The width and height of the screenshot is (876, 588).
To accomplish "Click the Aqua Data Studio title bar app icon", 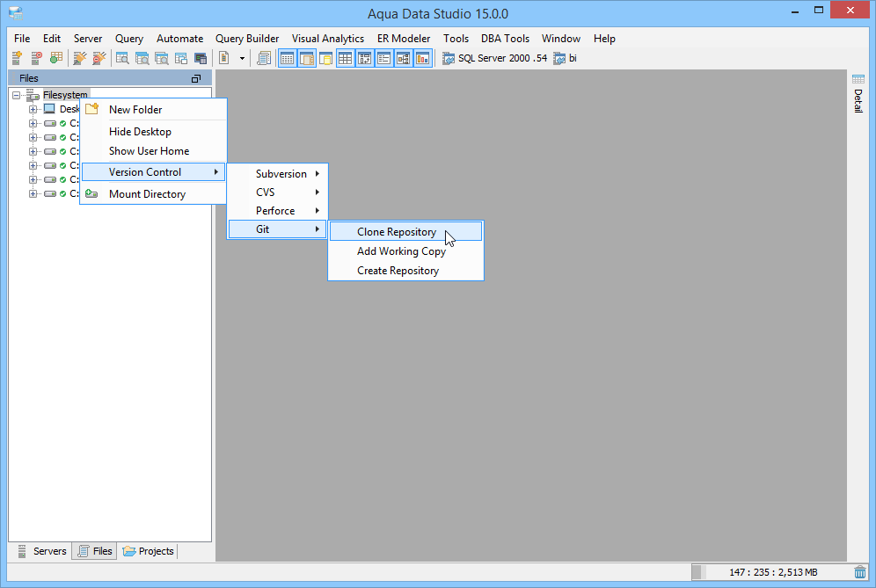I will point(16,13).
